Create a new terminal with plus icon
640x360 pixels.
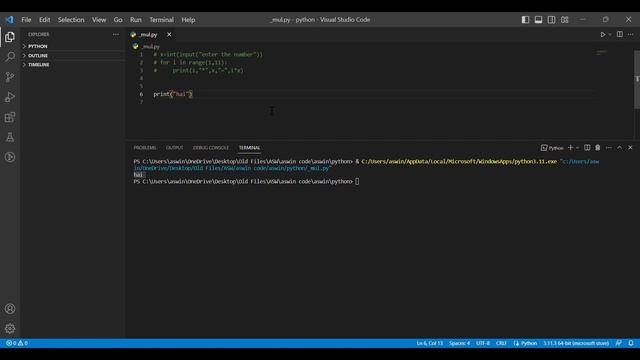(x=571, y=147)
